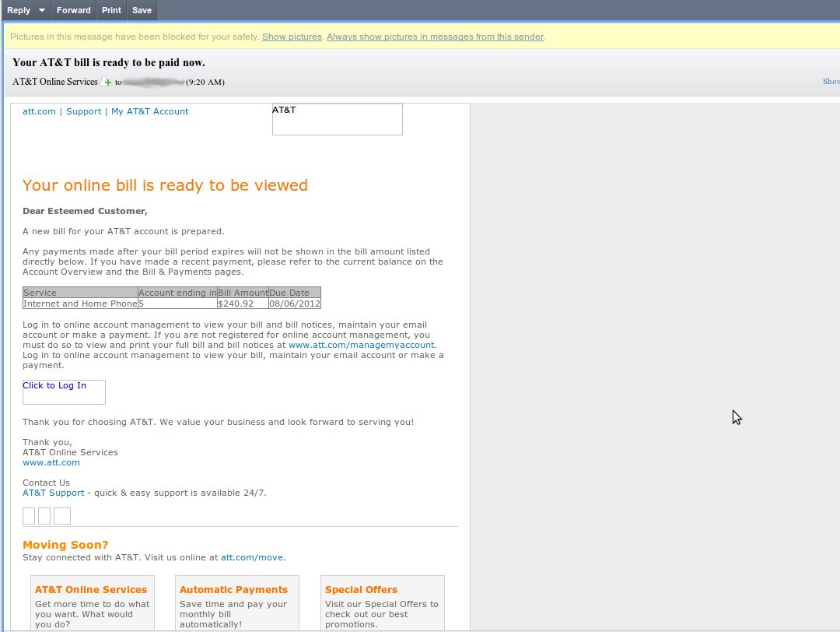Viewport: 840px width, 632px height.
Task: Save the email using the Save button
Action: click(142, 10)
